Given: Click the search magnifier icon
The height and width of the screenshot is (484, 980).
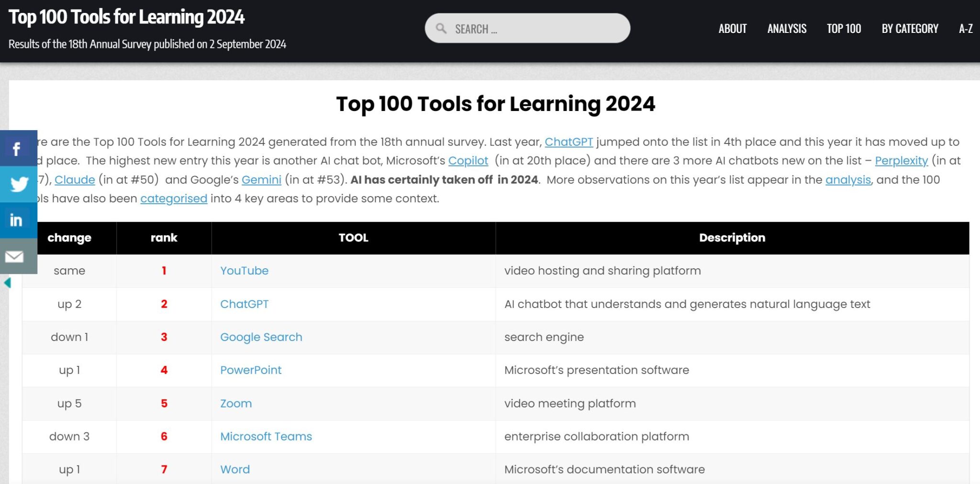Looking at the screenshot, I should pos(441,28).
